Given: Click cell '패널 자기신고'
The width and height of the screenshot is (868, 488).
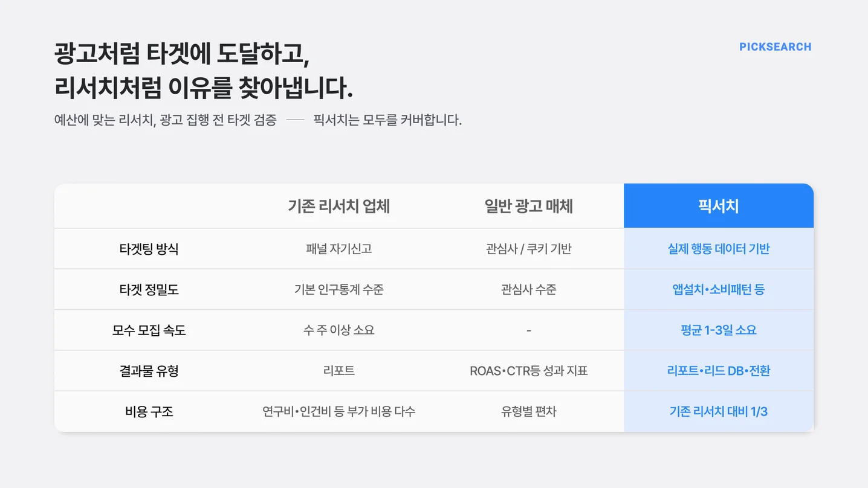Looking at the screenshot, I should click(x=339, y=249).
